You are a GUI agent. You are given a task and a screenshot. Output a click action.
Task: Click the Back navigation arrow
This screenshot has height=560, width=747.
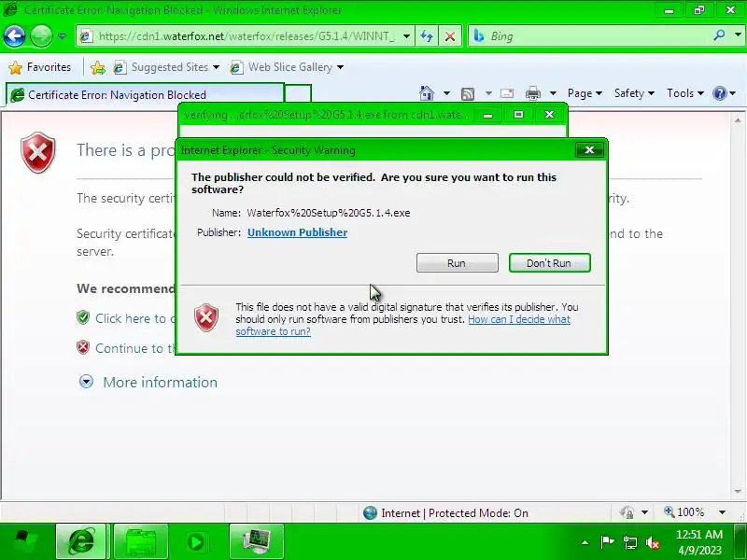tap(14, 36)
